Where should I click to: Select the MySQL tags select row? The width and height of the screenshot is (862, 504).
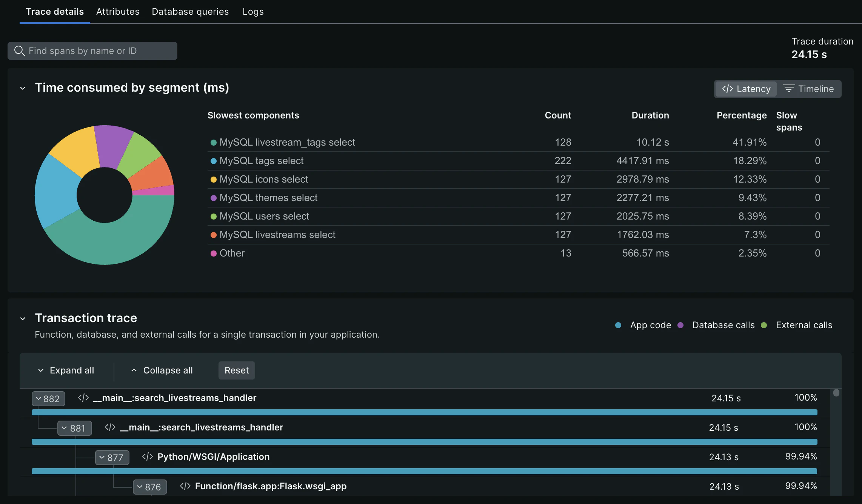[x=518, y=161]
